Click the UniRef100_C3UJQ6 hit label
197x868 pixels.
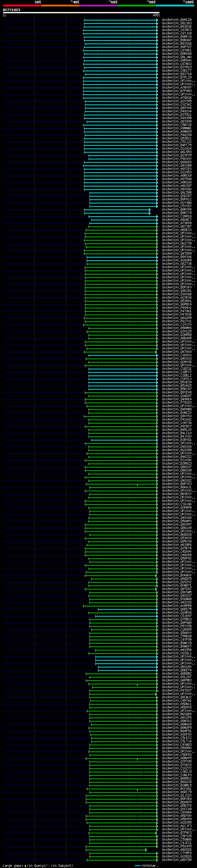point(177,504)
